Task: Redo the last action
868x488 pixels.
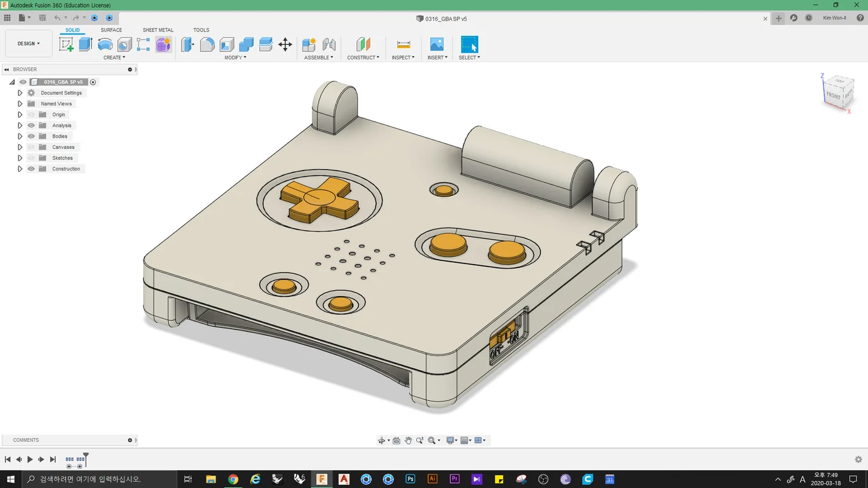Action: [x=76, y=18]
